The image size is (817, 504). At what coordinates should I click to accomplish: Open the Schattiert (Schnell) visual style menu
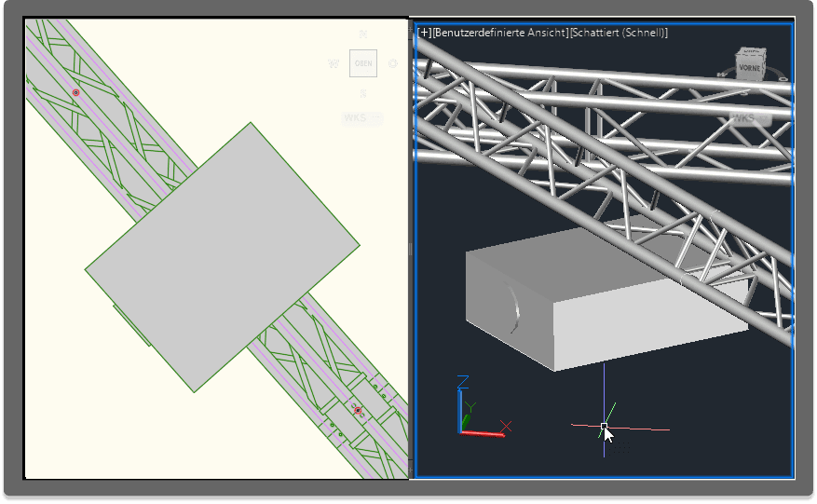point(619,33)
